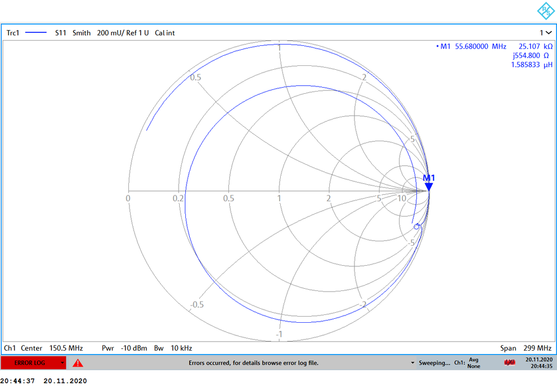Click the j554.800 Ω reactance value
The width and height of the screenshot is (557, 392).
pos(531,55)
